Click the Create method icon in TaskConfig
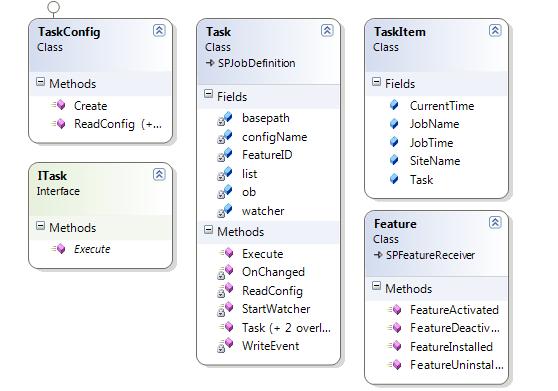 (x=59, y=105)
